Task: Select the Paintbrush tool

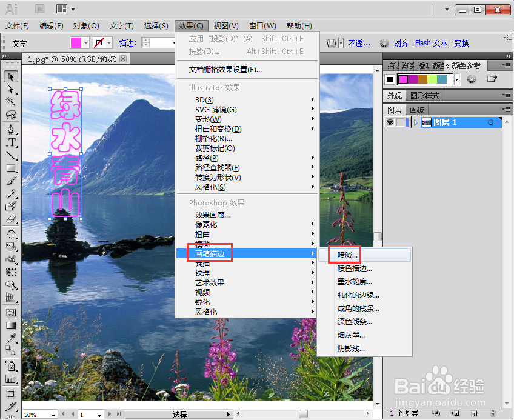Action: click(11, 181)
